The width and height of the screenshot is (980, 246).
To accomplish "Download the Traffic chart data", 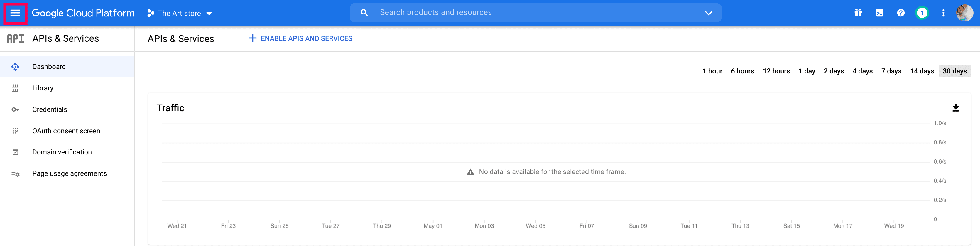I will coord(955,108).
